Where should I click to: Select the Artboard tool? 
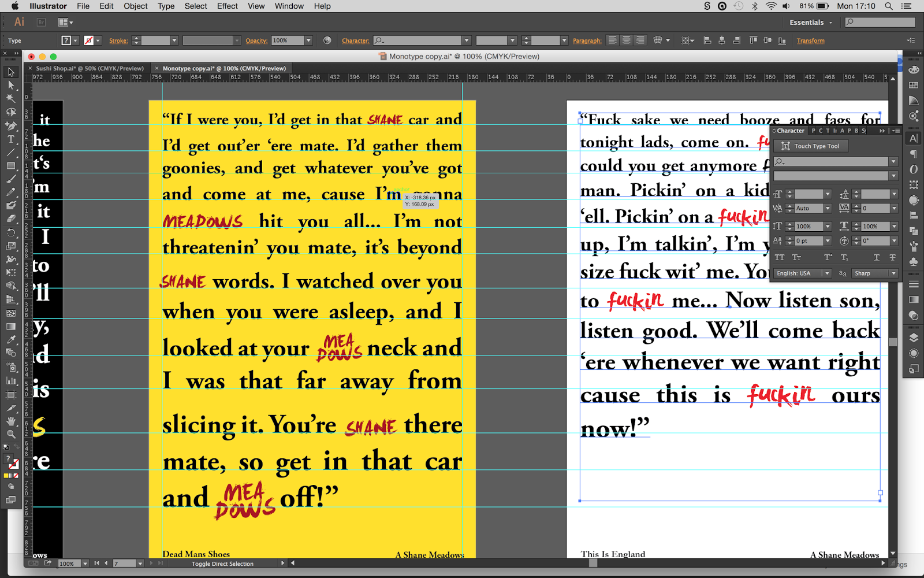[x=11, y=394]
